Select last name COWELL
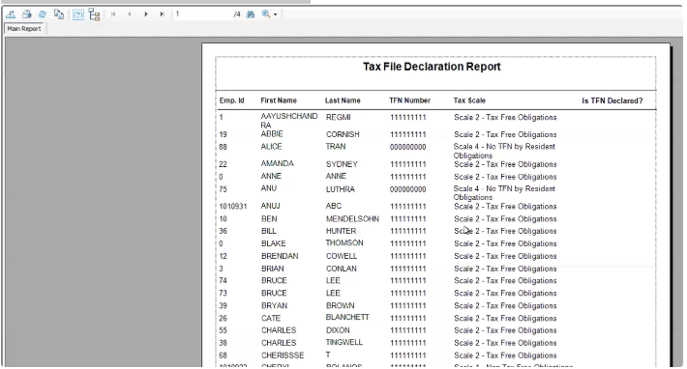Image resolution: width=687 pixels, height=369 pixels. (341, 256)
